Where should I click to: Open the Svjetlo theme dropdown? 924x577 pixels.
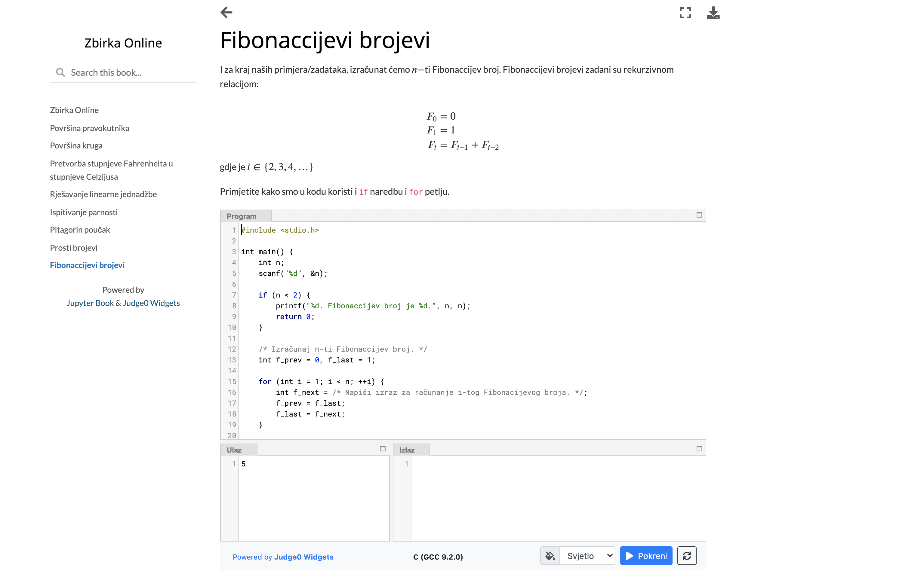[588, 556]
